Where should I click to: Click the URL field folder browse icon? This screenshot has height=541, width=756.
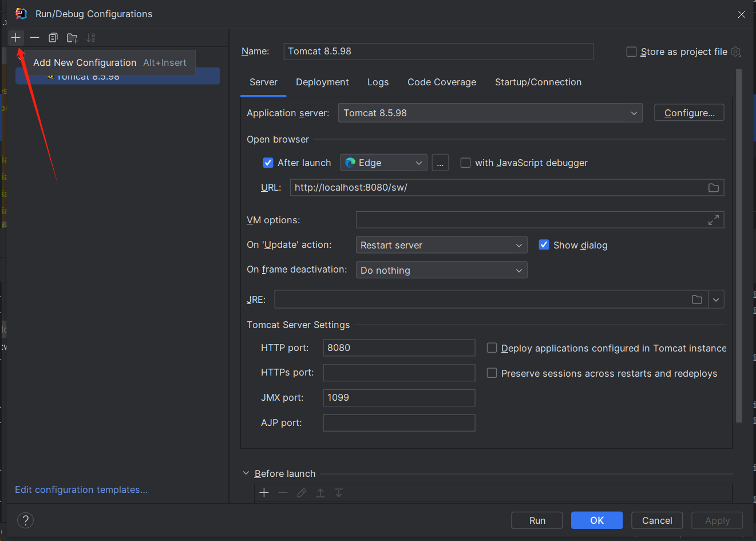(714, 188)
